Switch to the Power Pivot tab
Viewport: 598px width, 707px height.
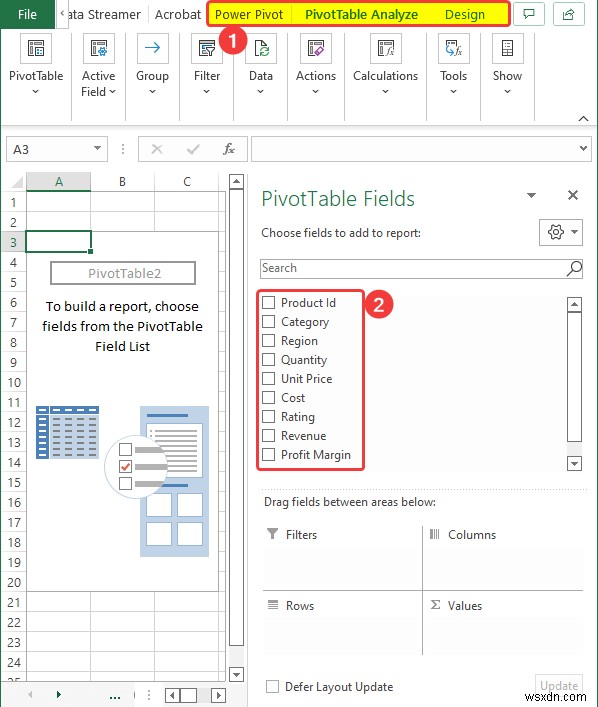click(249, 14)
